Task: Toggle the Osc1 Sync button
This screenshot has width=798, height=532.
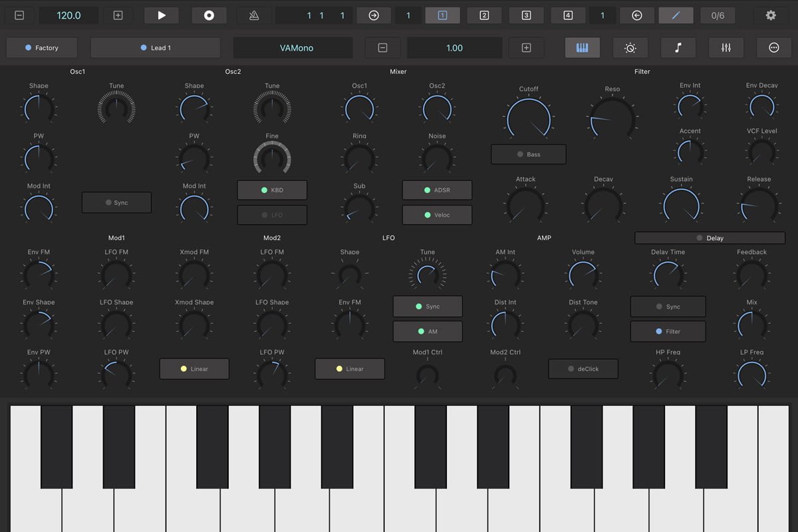Action: (116, 203)
